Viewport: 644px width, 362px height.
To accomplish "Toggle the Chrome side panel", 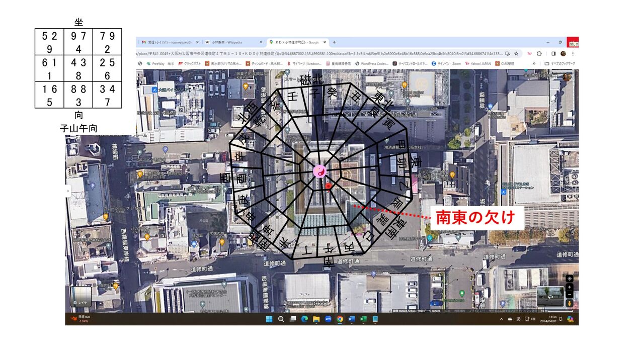I will pos(553,53).
